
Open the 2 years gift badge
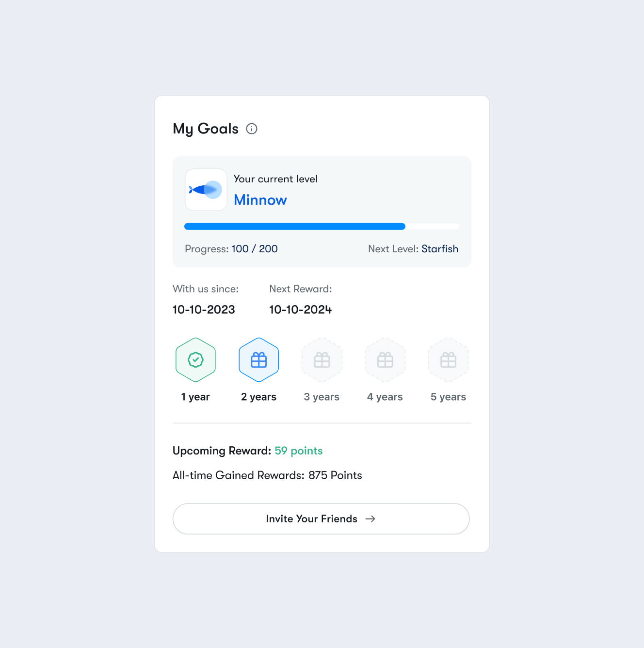(x=259, y=360)
